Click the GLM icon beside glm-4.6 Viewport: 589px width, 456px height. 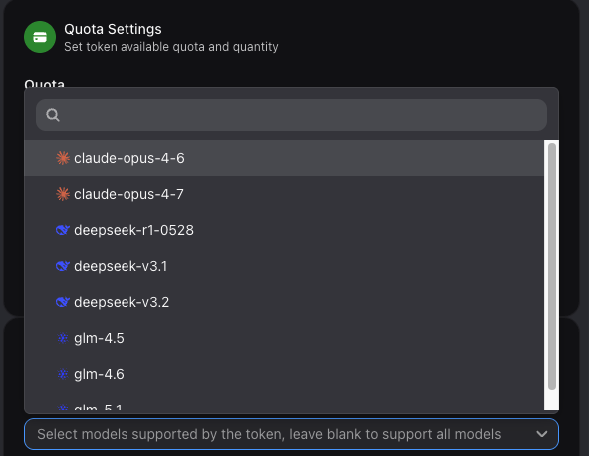[x=63, y=374]
